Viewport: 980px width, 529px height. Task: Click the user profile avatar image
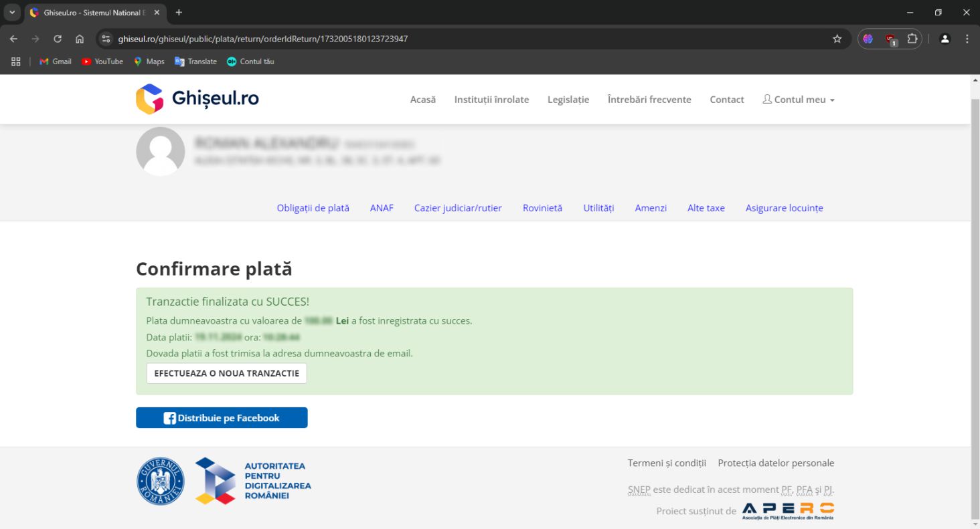(161, 151)
